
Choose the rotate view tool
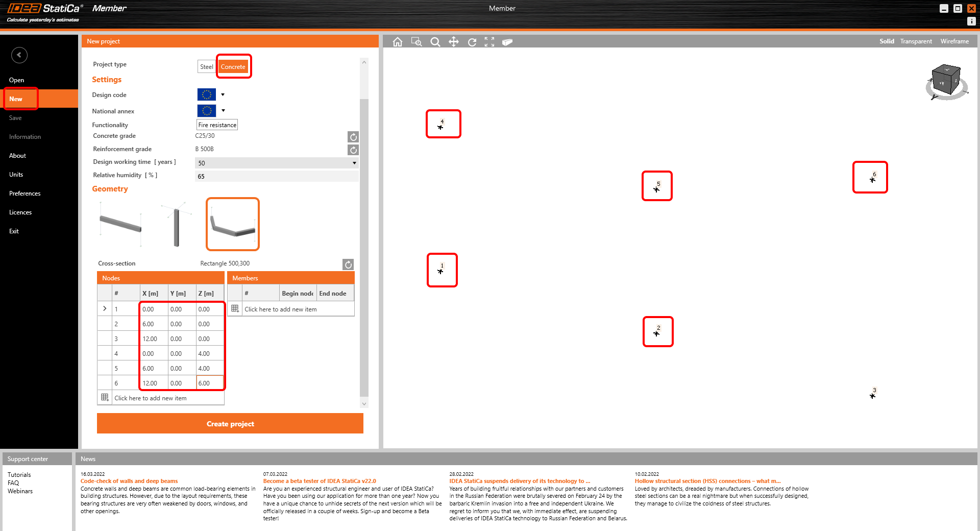[x=472, y=42]
